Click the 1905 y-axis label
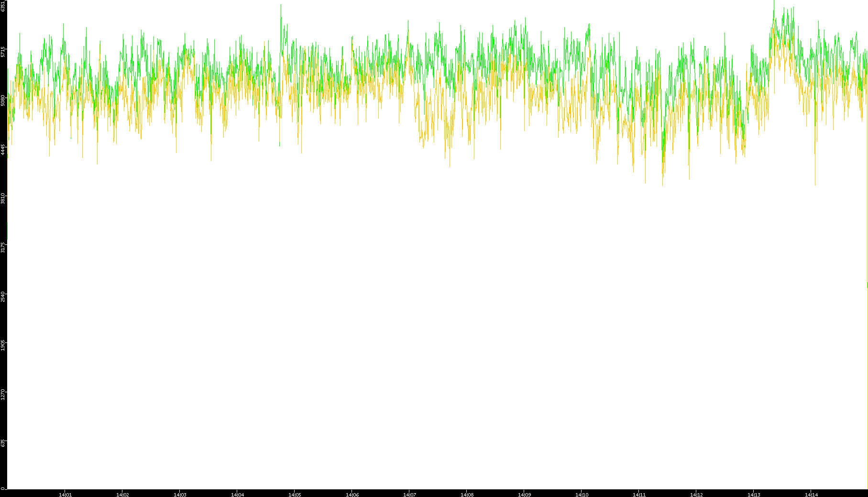 pos(3,346)
